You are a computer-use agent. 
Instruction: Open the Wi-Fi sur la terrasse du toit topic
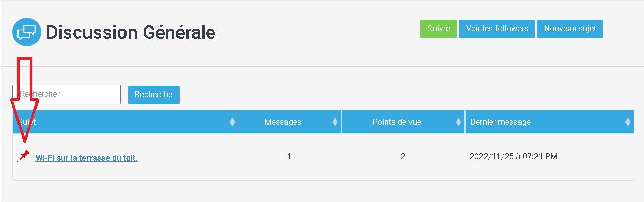pos(86,158)
